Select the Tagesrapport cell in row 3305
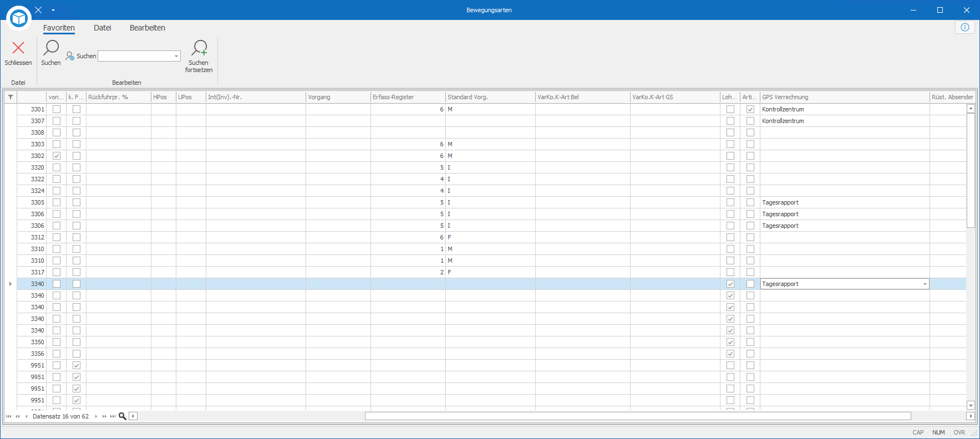Viewport: 980px width, 439px height. coord(845,202)
